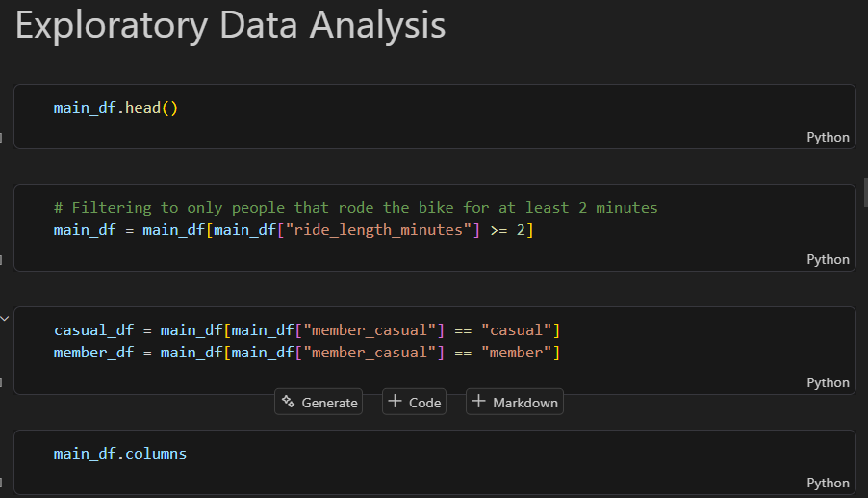
Task: Open Python language picker on casual_df cell
Action: (x=828, y=382)
